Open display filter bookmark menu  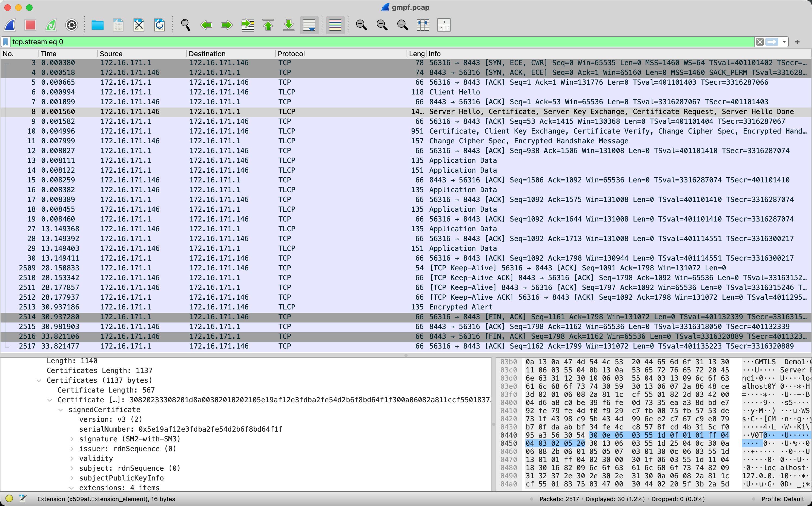[x=6, y=42]
